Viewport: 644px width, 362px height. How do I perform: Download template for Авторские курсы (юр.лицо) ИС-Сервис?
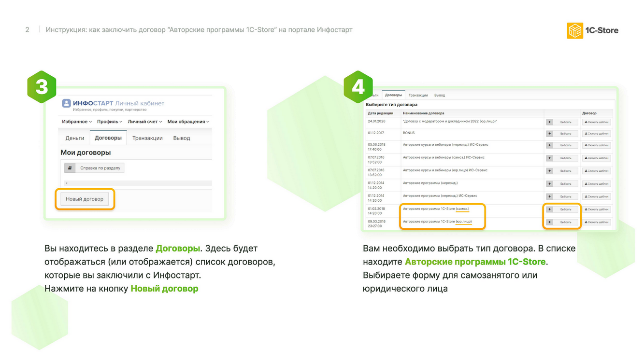tap(597, 171)
